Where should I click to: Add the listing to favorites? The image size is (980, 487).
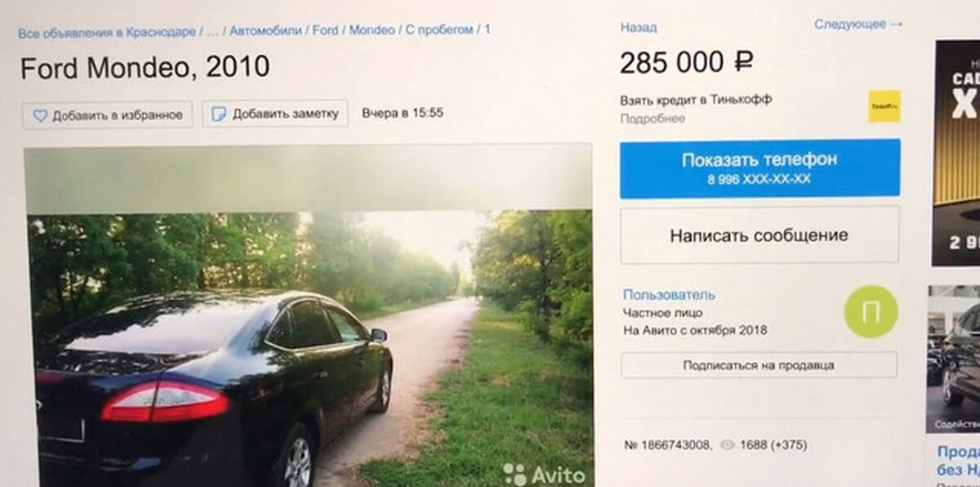(x=107, y=114)
